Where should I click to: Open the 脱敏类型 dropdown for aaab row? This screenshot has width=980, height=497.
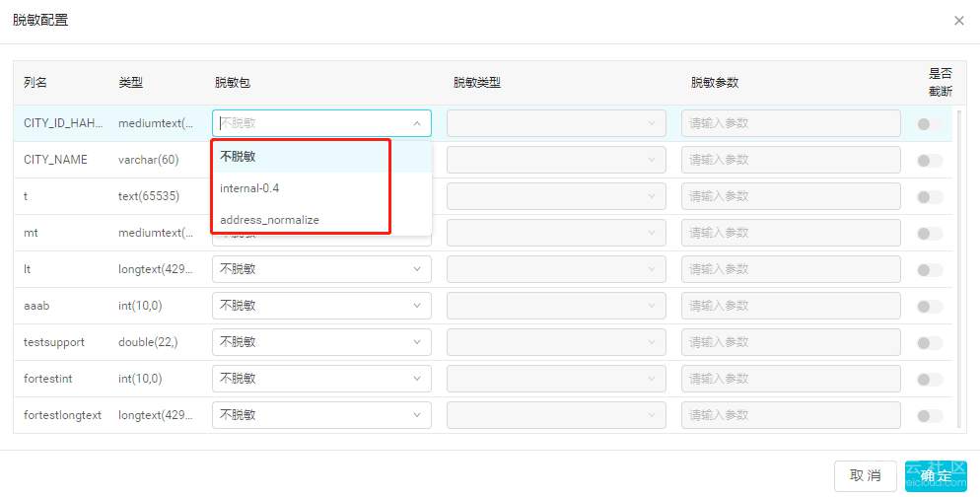point(556,306)
